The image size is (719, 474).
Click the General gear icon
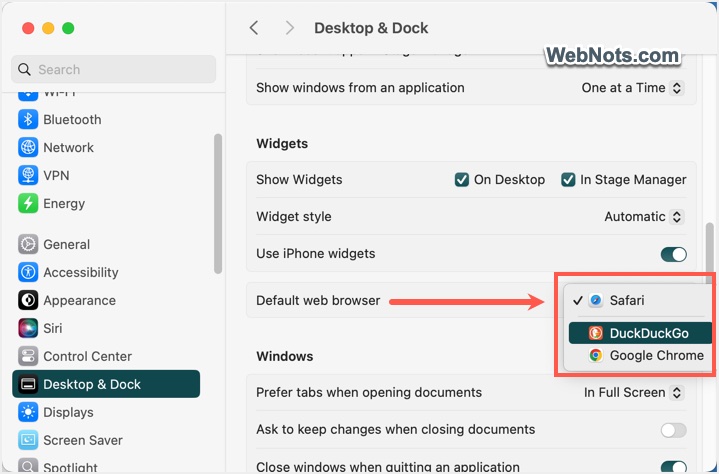pos(28,244)
